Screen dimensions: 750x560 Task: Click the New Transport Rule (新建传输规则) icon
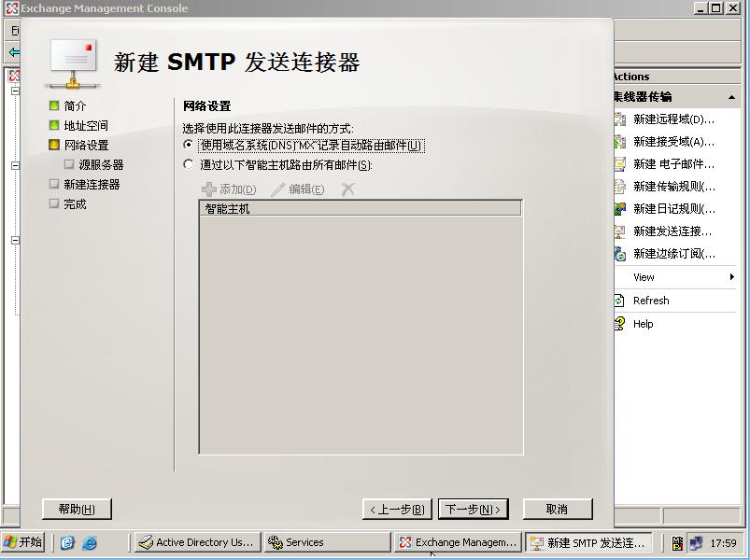pyautogui.click(x=620, y=187)
